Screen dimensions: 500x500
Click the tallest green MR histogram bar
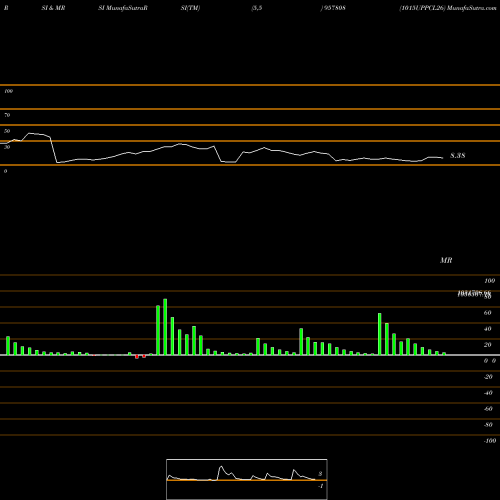[165, 327]
